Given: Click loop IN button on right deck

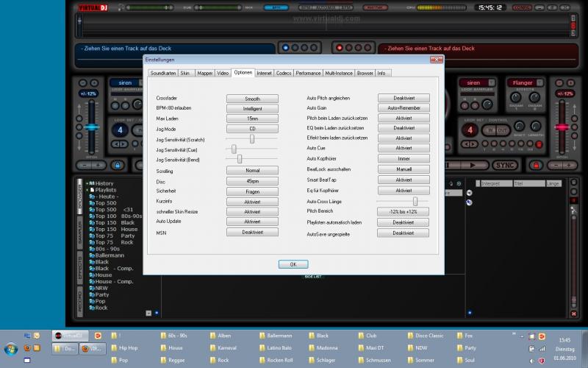Looking at the screenshot, I should point(490,130).
